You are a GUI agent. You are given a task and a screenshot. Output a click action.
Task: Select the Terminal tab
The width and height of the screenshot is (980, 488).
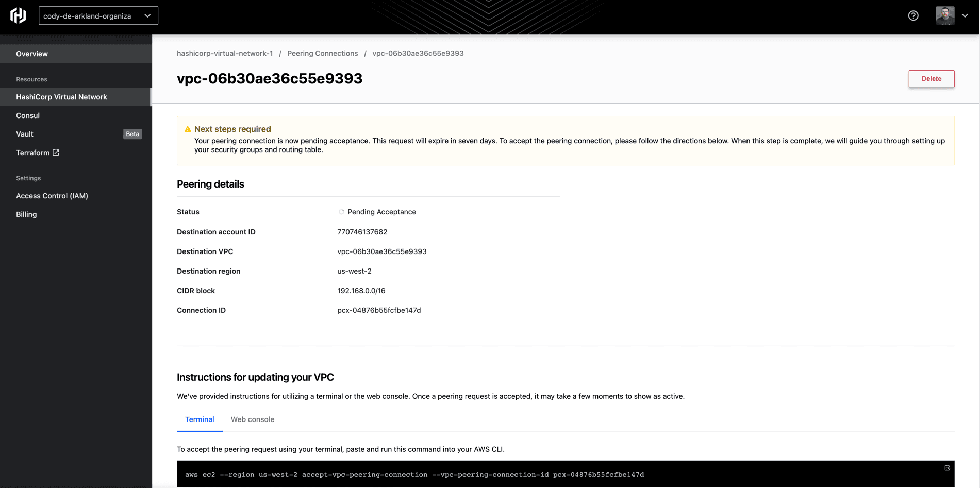(x=200, y=419)
